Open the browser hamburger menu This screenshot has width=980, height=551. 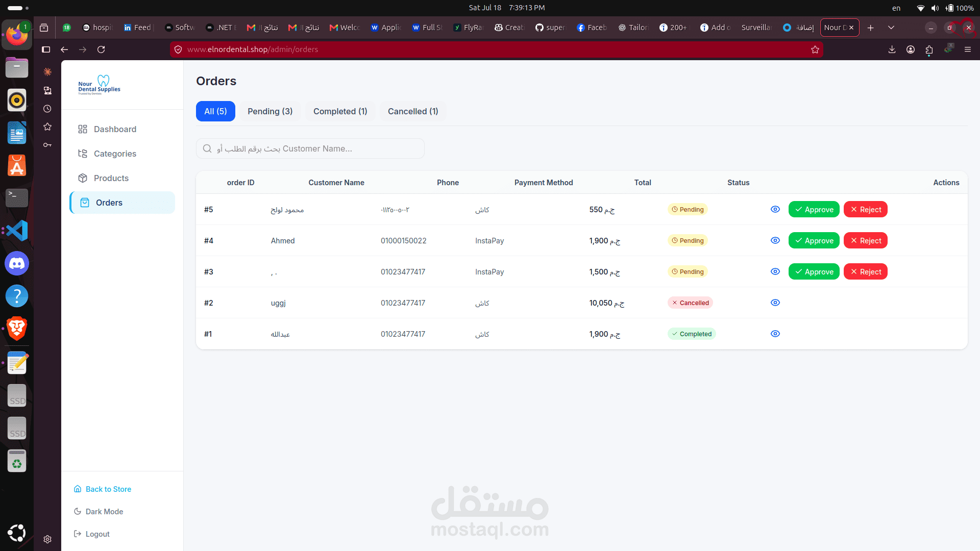pyautogui.click(x=967, y=49)
